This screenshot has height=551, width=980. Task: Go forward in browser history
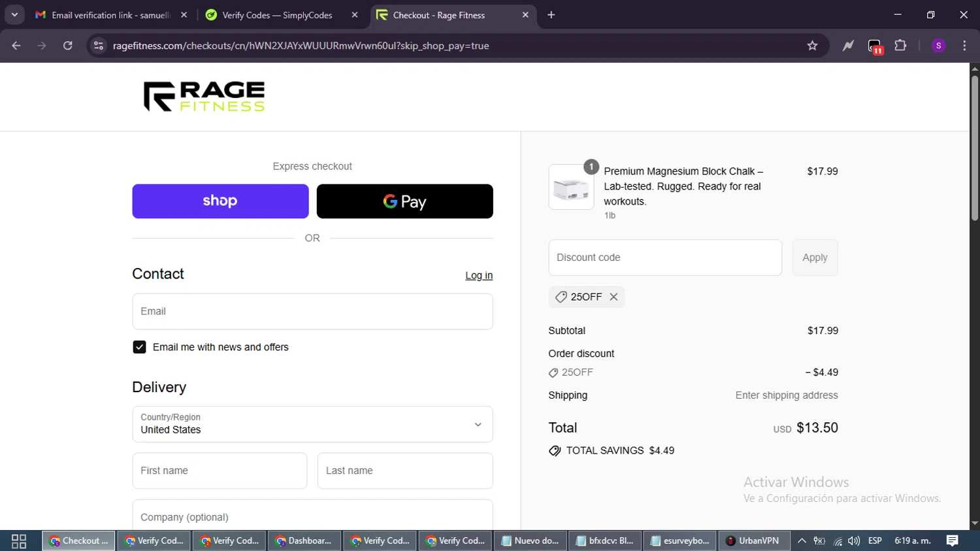coord(42,46)
